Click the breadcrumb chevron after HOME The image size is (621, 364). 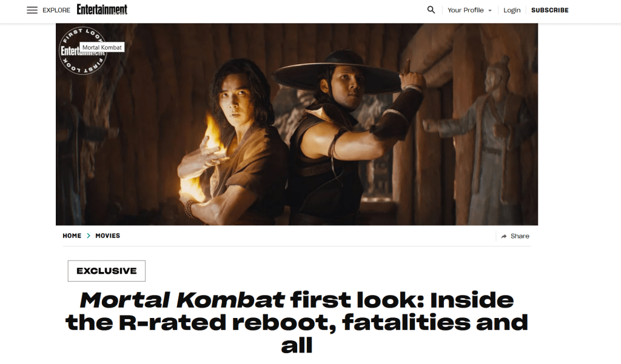coord(89,236)
